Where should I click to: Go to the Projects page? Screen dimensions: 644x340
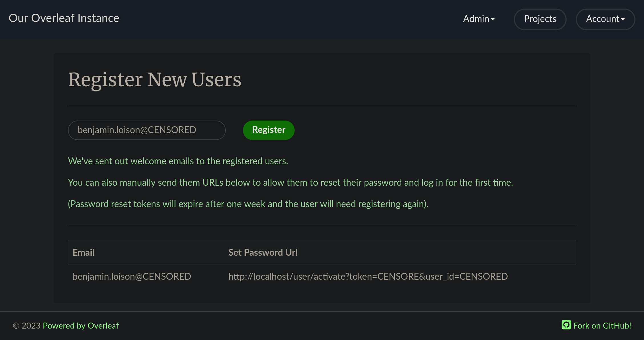click(x=540, y=19)
